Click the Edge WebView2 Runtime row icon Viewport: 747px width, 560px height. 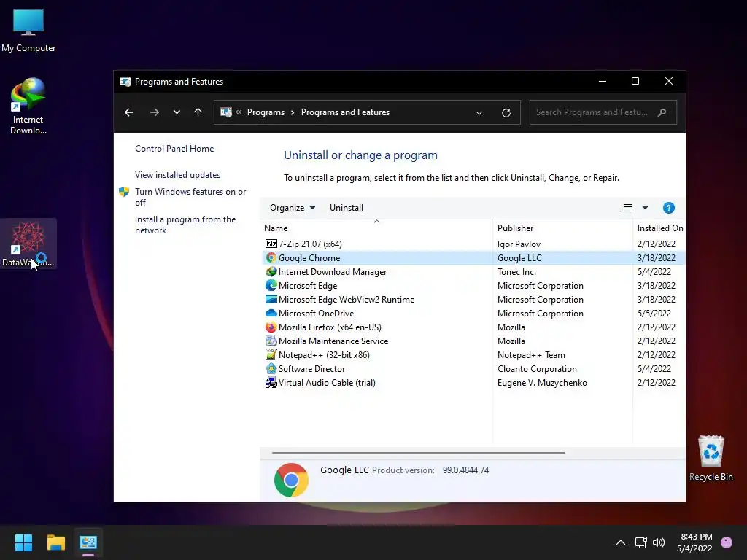click(271, 299)
